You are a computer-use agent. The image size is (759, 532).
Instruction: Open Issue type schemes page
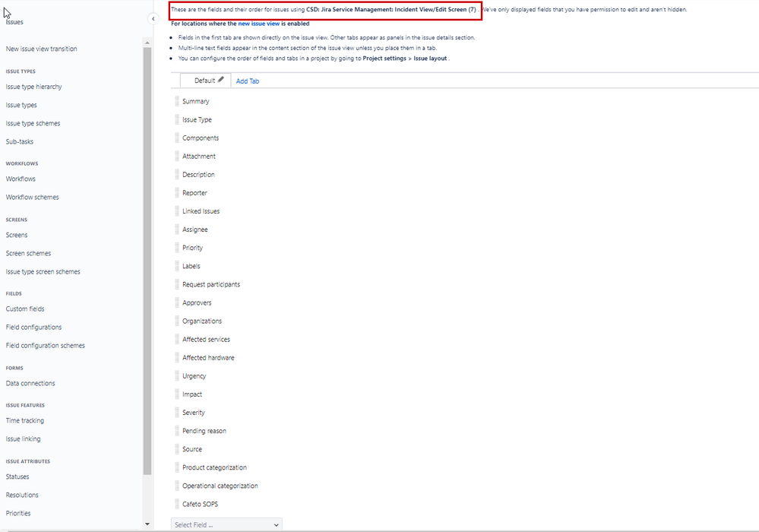[33, 123]
